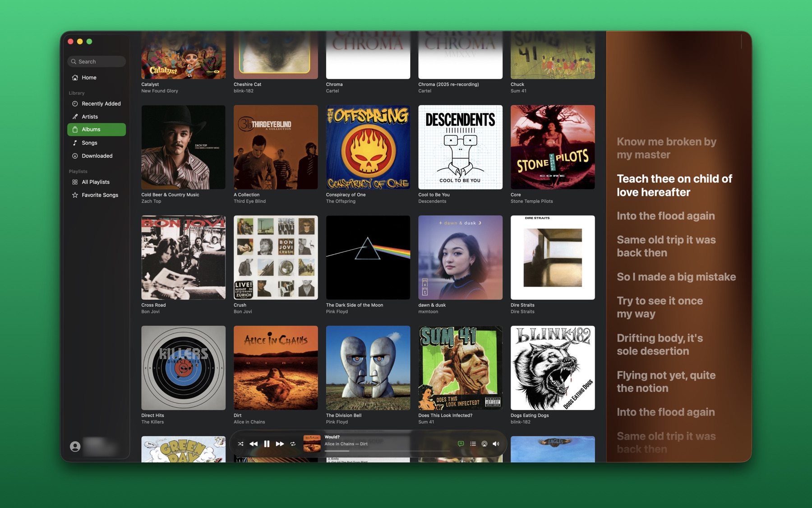Click Alice in Chains — Dirt in the player
This screenshot has width=812, height=508.
[346, 444]
